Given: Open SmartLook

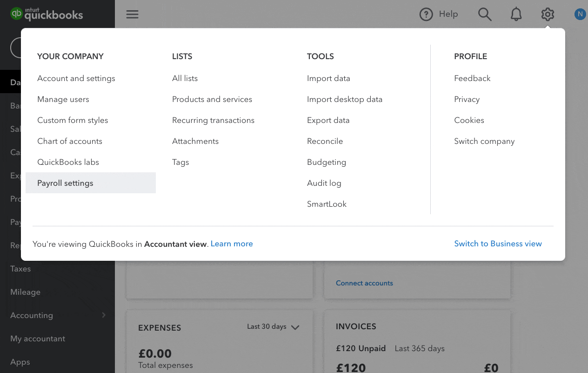Looking at the screenshot, I should [327, 204].
